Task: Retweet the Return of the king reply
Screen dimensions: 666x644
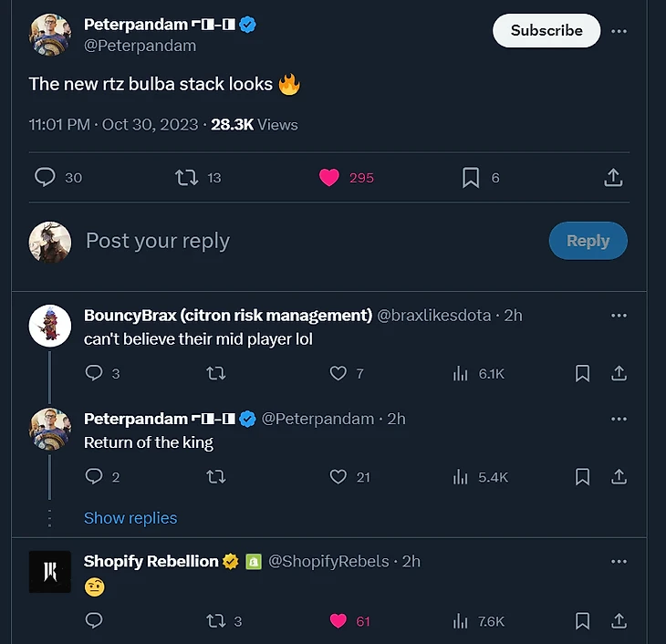Action: pos(216,477)
